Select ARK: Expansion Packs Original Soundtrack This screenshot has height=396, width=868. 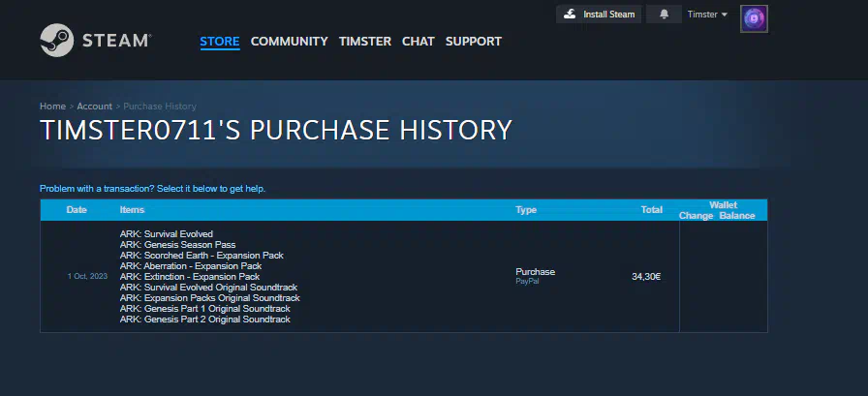(210, 298)
